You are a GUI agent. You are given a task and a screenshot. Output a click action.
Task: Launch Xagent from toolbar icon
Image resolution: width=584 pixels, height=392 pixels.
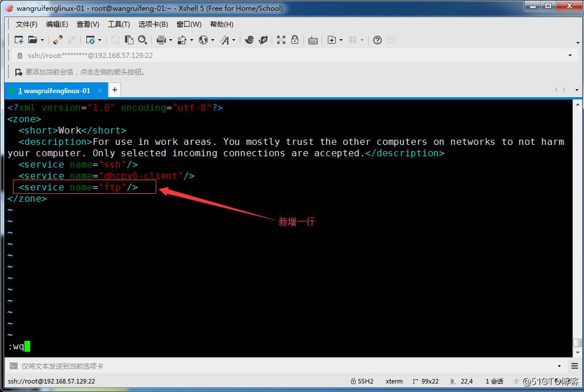point(263,40)
